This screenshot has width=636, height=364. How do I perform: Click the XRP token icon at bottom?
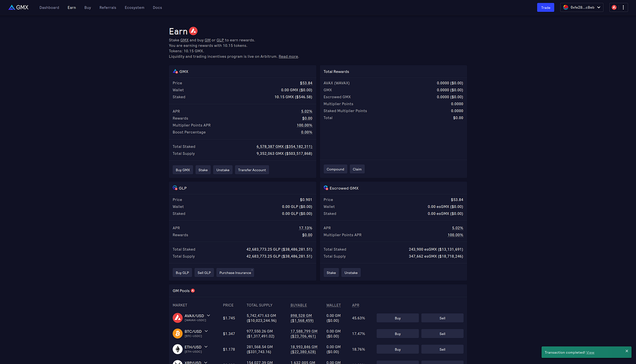coord(178,362)
